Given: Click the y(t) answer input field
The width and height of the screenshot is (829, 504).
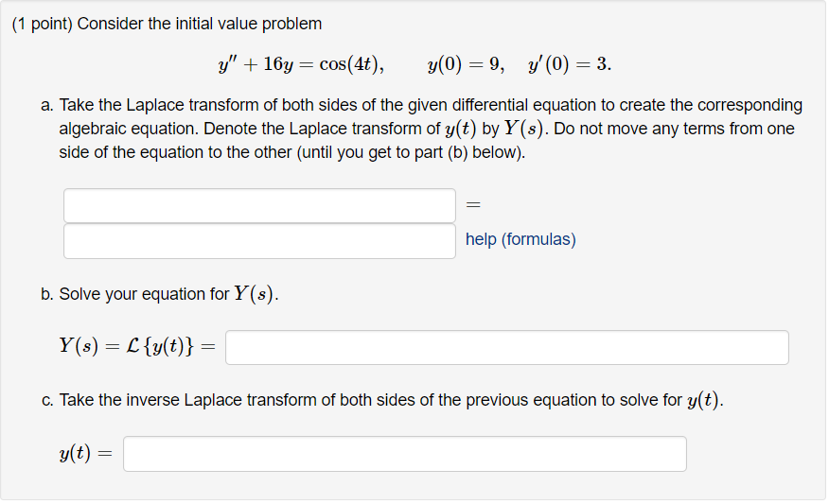Looking at the screenshot, I should click(x=405, y=454).
